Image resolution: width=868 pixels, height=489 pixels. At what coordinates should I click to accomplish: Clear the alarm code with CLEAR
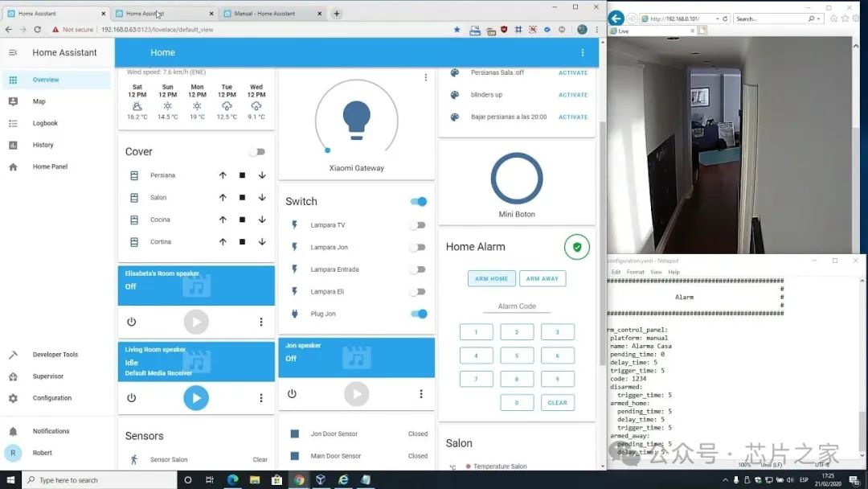click(558, 403)
